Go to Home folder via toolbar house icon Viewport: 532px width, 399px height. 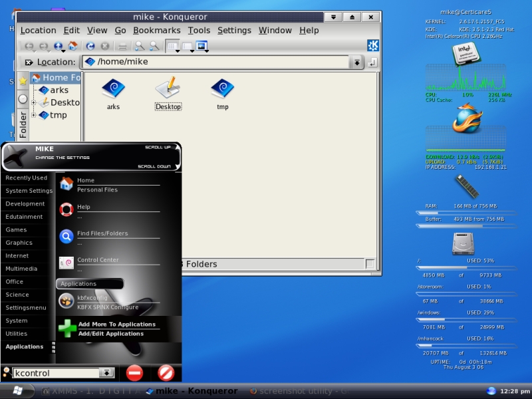[x=73, y=46]
